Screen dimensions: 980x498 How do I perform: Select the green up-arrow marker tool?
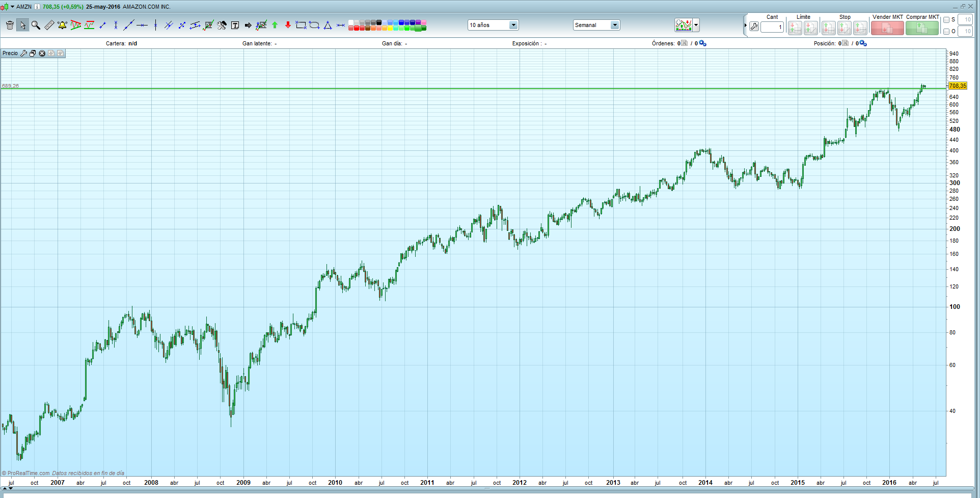click(x=275, y=24)
